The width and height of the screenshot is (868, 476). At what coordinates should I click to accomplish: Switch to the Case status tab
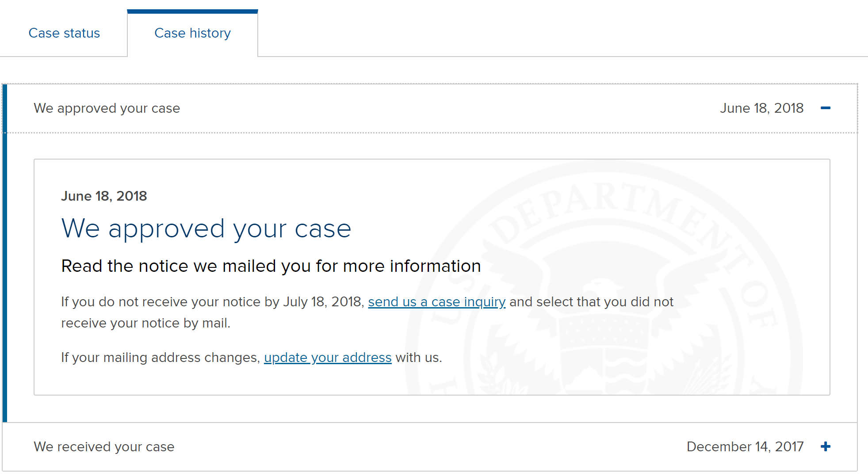[64, 33]
